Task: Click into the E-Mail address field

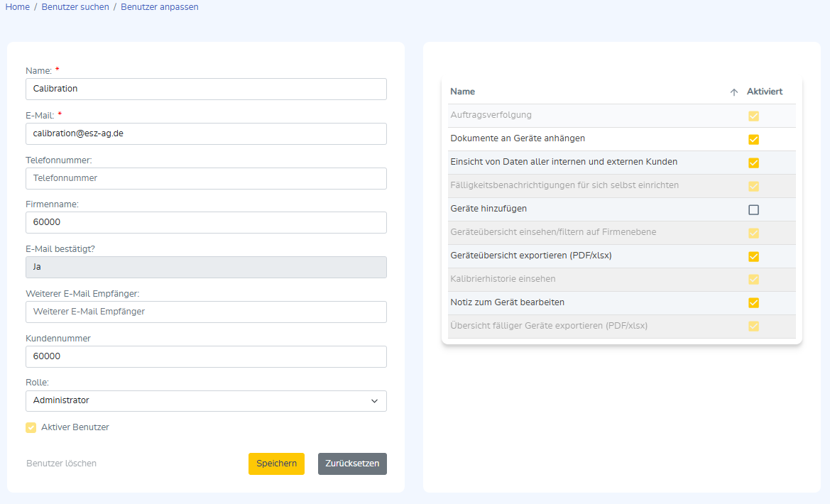Action: coord(206,133)
